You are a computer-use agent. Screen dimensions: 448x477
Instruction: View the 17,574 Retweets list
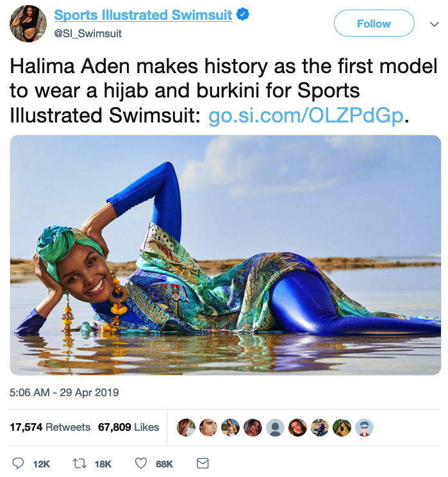click(x=50, y=427)
